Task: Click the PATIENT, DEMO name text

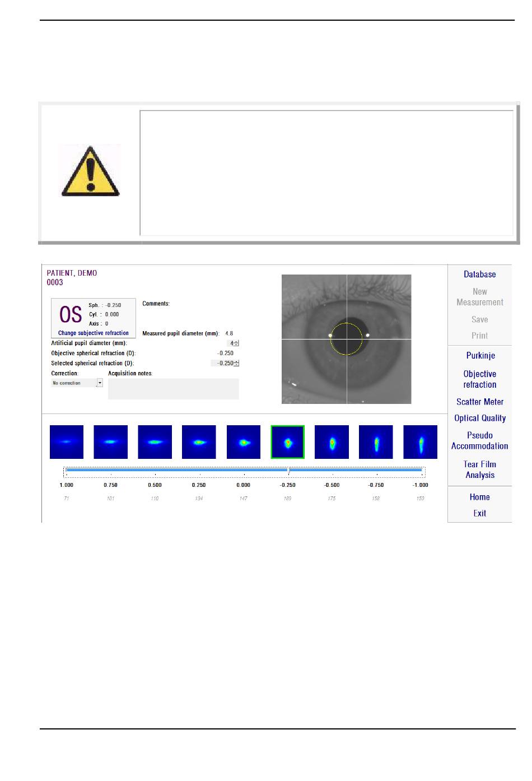Action: pyautogui.click(x=72, y=273)
